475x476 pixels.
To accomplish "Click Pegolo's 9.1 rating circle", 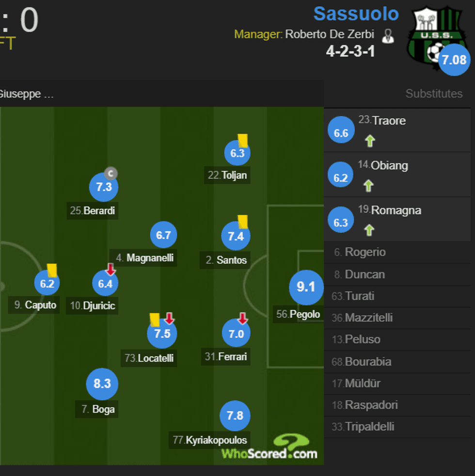I will coord(306,287).
